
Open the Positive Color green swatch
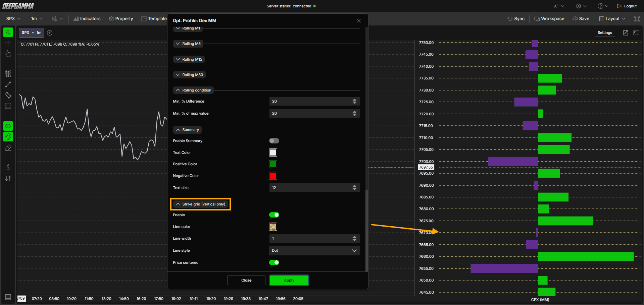[x=273, y=164]
